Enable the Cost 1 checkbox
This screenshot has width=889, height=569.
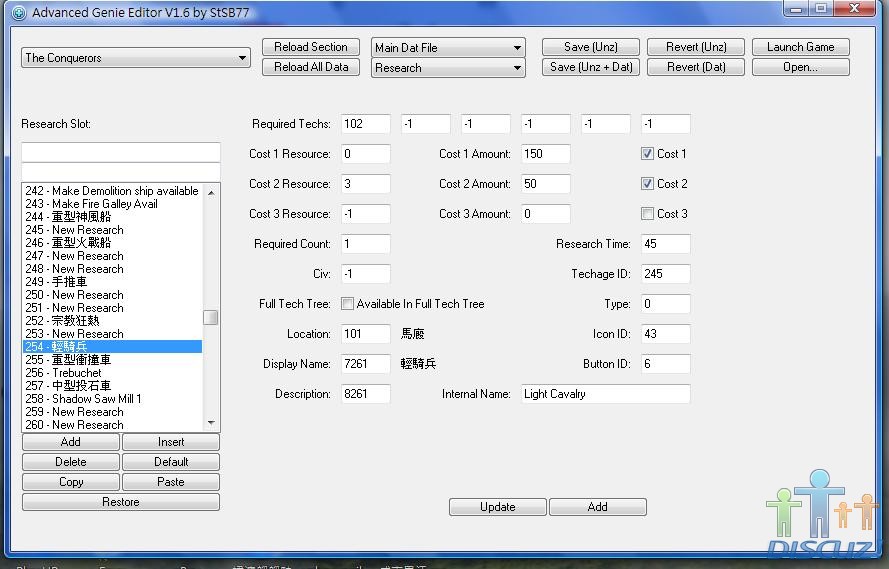647,154
